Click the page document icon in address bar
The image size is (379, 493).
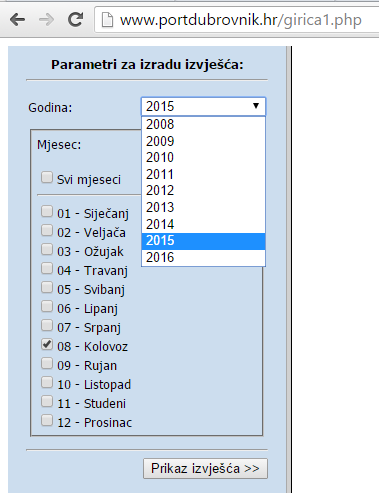pos(107,20)
